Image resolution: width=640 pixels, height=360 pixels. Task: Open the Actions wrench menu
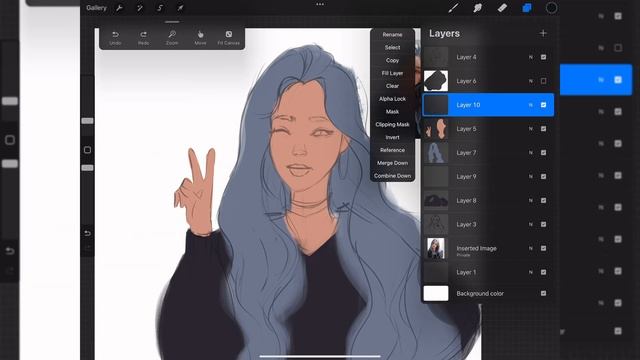[119, 8]
